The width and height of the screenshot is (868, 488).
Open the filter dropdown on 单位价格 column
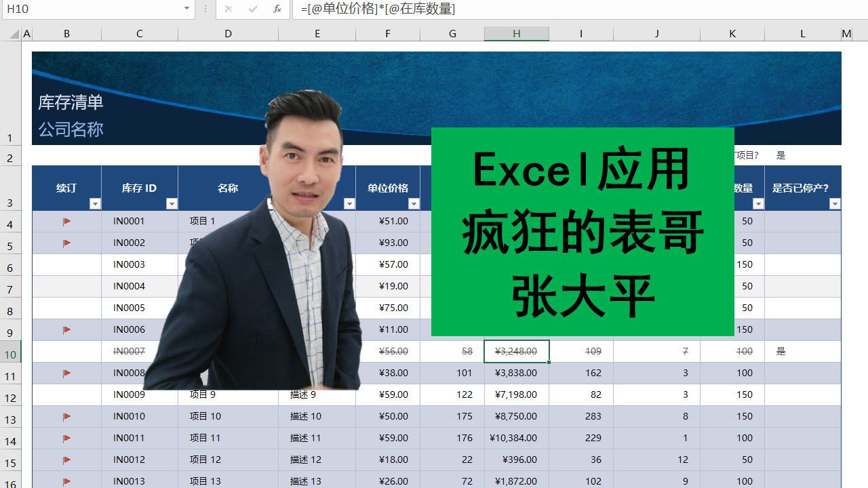(413, 203)
